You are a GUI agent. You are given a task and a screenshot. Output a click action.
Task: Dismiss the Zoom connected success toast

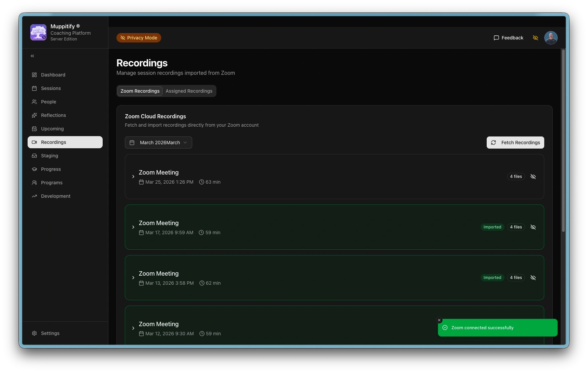(x=439, y=320)
